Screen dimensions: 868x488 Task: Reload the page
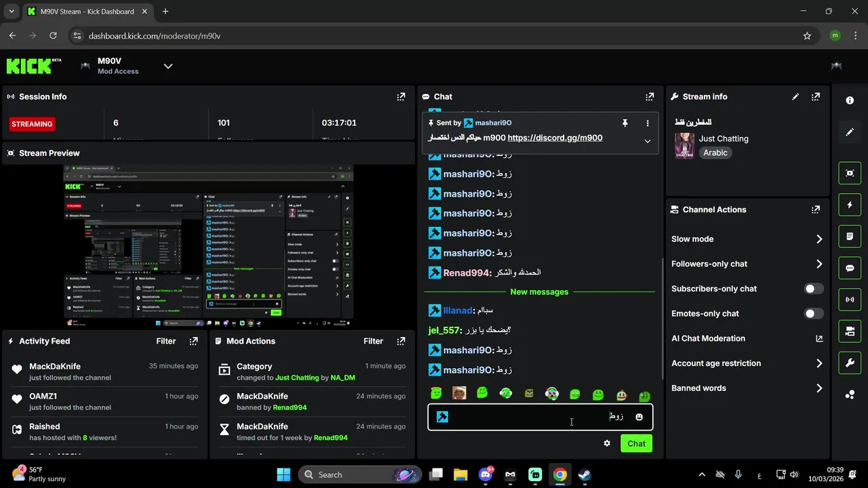[x=53, y=36]
